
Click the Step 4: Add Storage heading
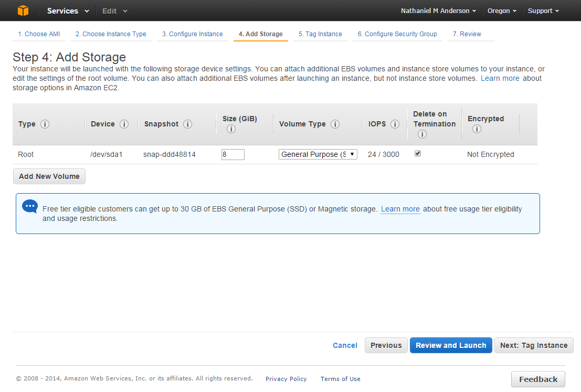click(69, 57)
